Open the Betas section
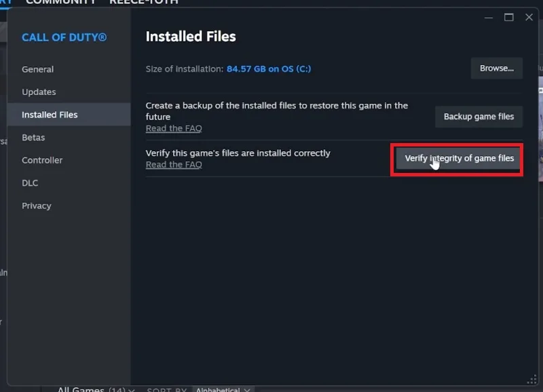The height and width of the screenshot is (392, 543). pyautogui.click(x=33, y=138)
